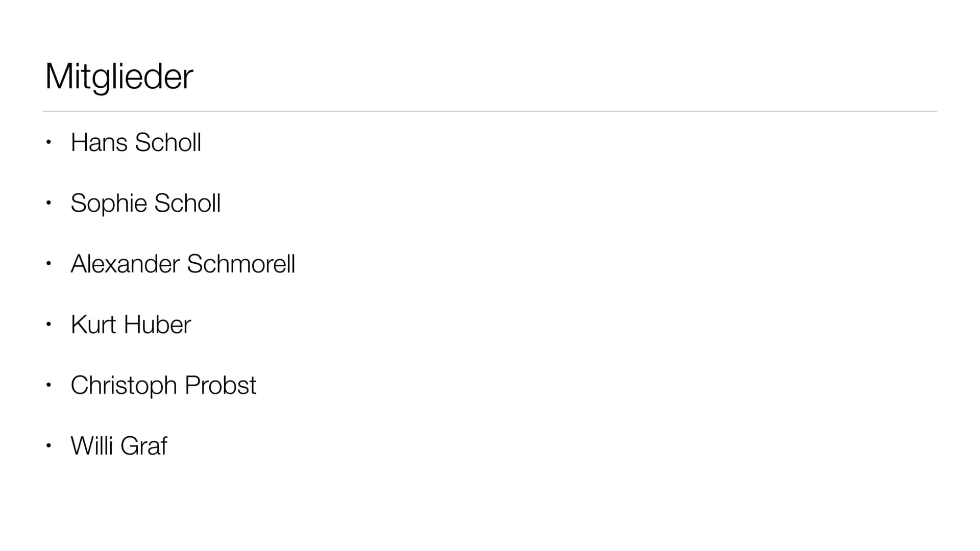The image size is (980, 551).
Task: Click the bullet before Alexander Schmorell
Action: 48,264
